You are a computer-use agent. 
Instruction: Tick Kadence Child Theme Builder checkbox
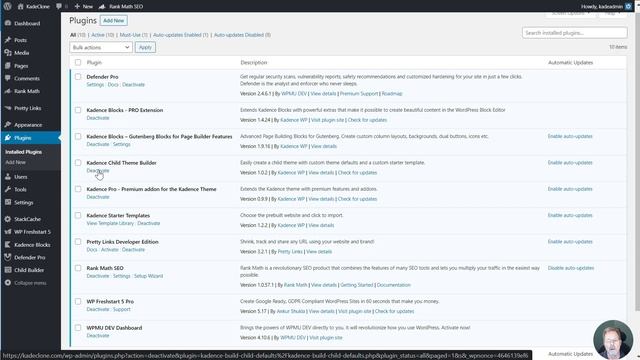[x=78, y=163]
